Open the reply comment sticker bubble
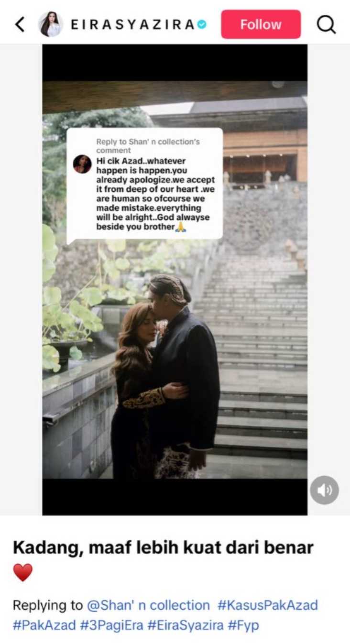The height and width of the screenshot is (644, 350). (144, 184)
